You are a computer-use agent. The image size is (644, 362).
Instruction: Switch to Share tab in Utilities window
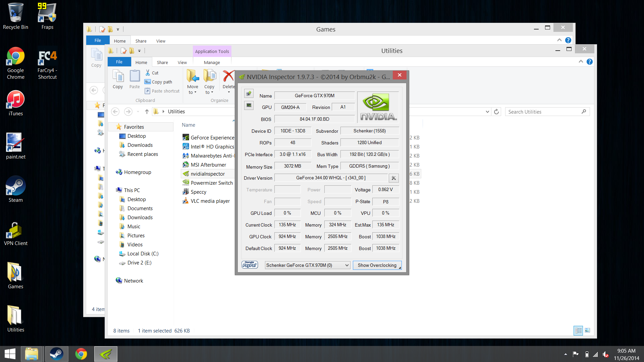point(162,62)
